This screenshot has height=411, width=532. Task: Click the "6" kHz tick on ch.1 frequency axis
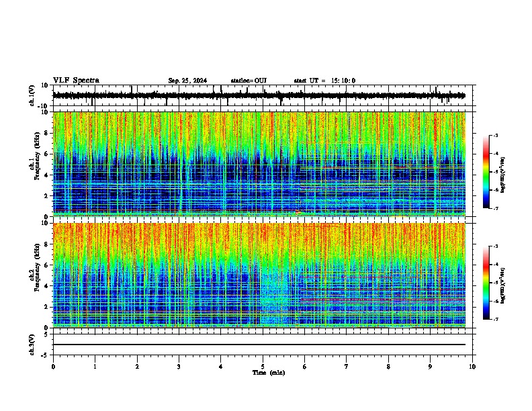point(48,154)
